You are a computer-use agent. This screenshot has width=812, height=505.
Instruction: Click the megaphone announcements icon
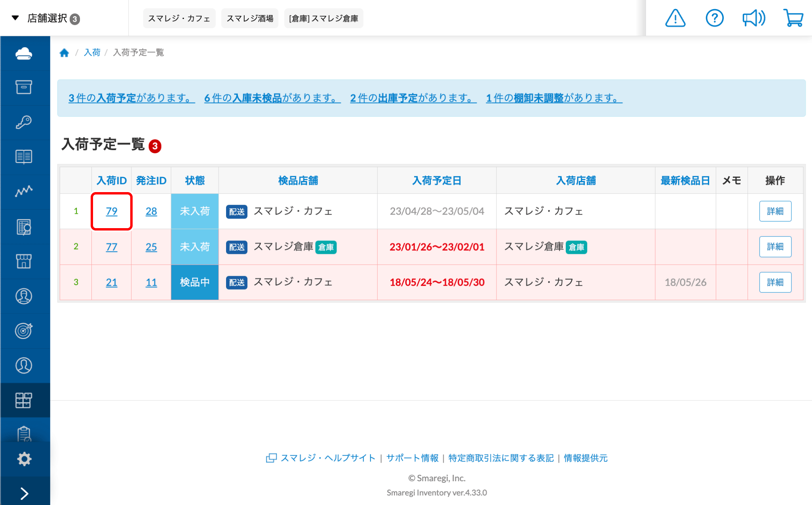coord(753,18)
